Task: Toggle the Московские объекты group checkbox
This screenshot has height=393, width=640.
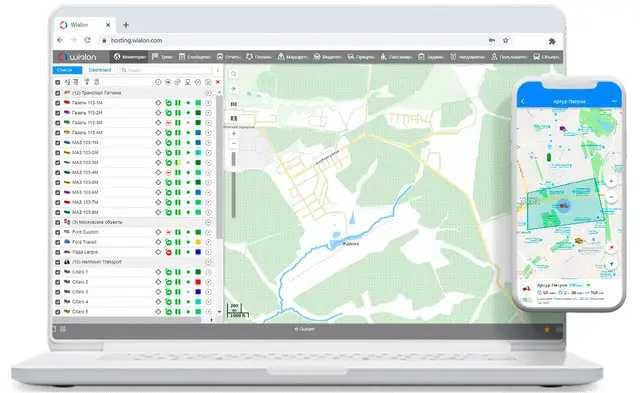Action: pyautogui.click(x=58, y=222)
